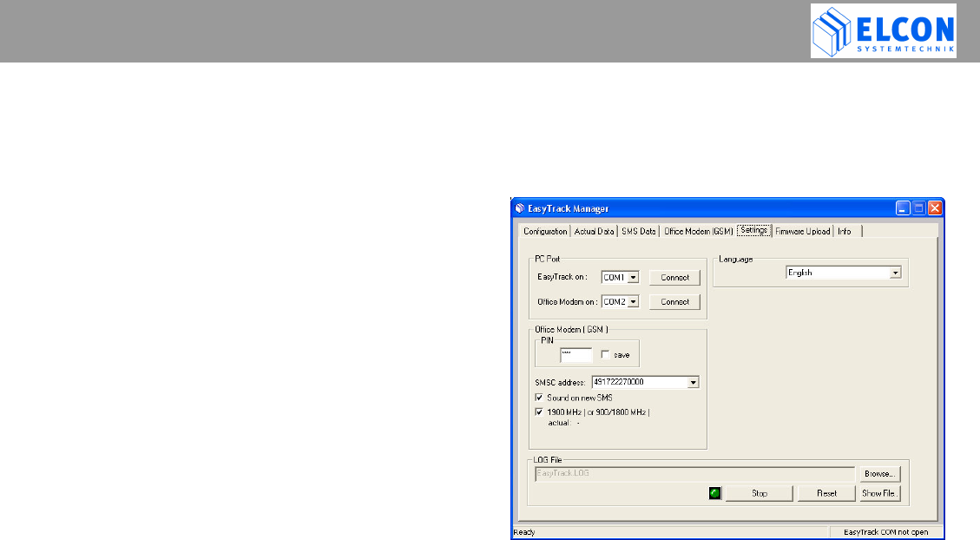980x540 pixels.
Task: Reset the LOG file
Action: pos(826,493)
